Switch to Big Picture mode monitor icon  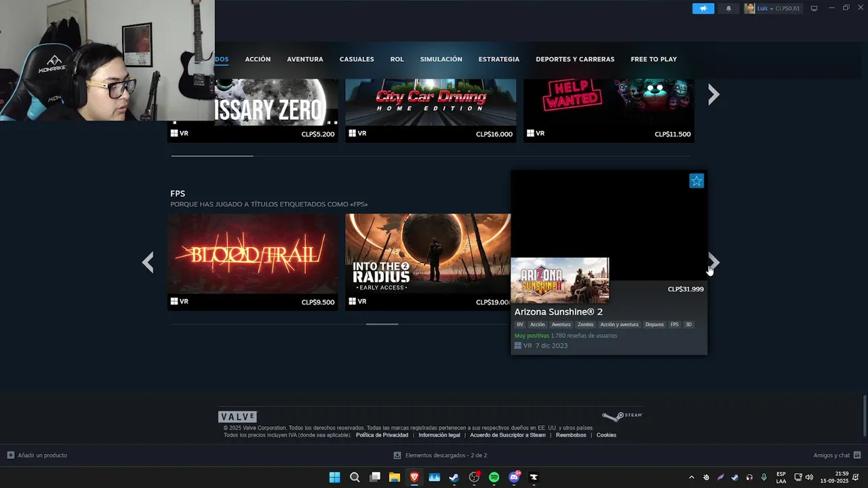click(x=814, y=8)
